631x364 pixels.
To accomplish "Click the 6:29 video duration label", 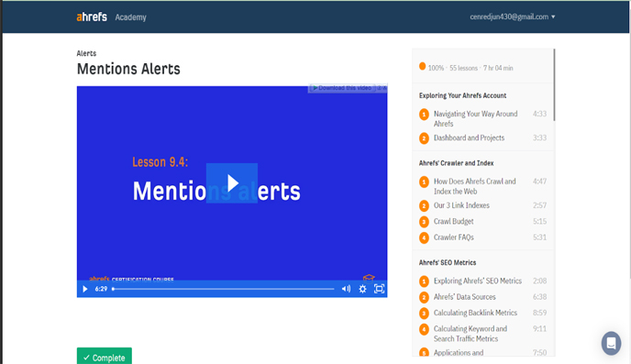I will click(x=101, y=289).
